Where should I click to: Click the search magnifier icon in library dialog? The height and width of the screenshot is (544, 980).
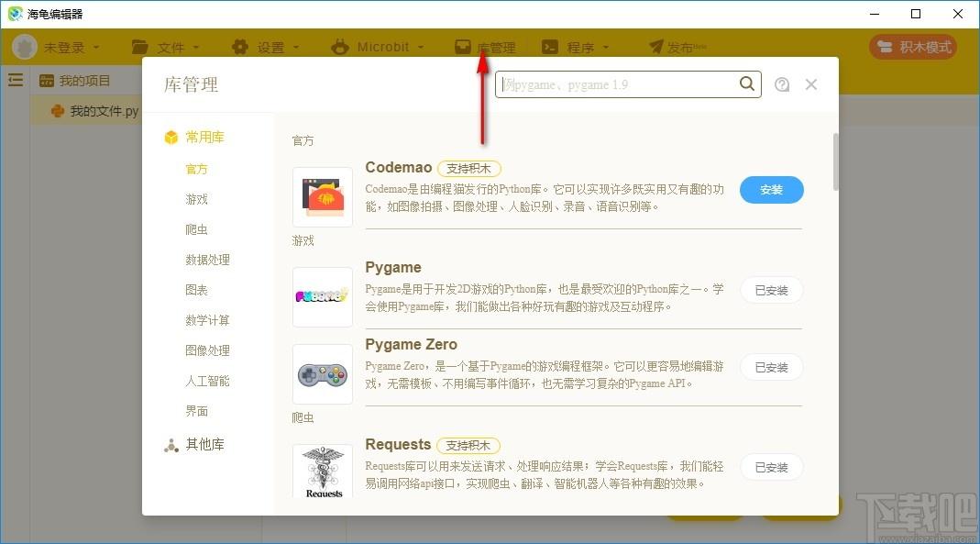click(747, 83)
